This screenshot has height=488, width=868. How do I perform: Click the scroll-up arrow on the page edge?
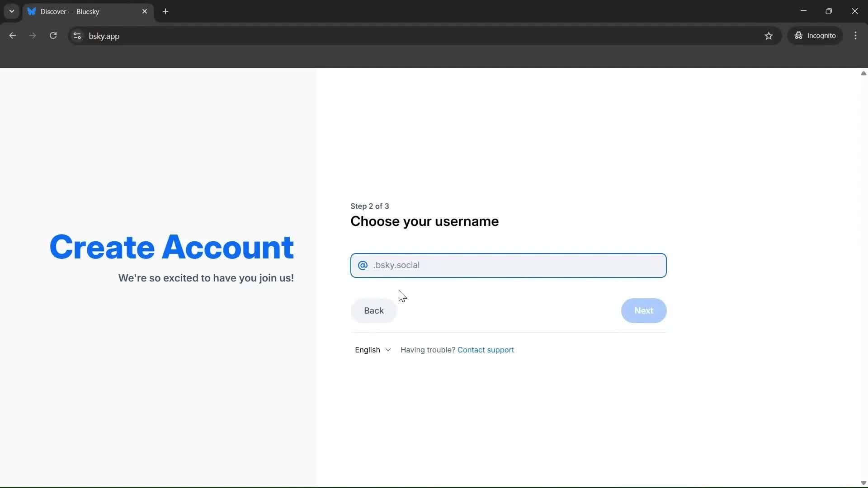click(863, 73)
